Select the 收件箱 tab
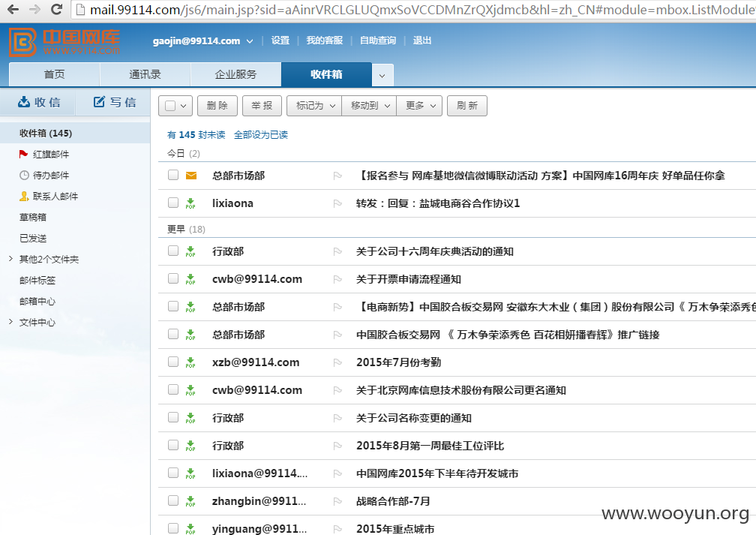 point(326,74)
